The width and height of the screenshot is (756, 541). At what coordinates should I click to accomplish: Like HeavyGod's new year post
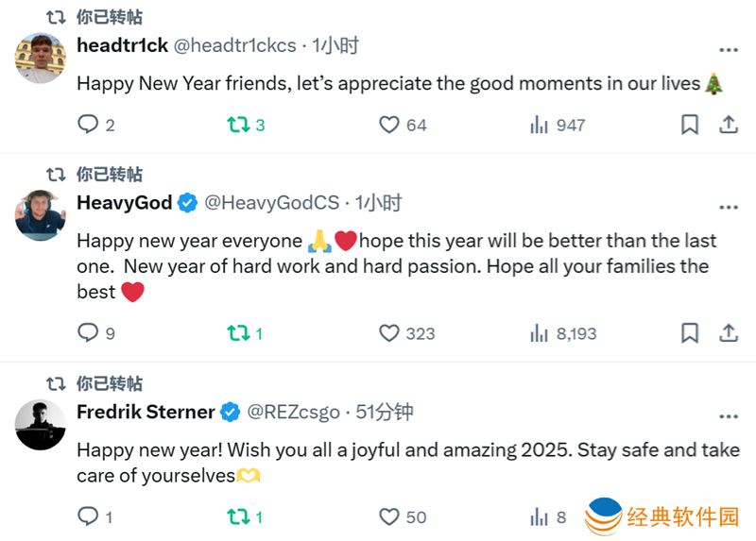pyautogui.click(x=389, y=332)
